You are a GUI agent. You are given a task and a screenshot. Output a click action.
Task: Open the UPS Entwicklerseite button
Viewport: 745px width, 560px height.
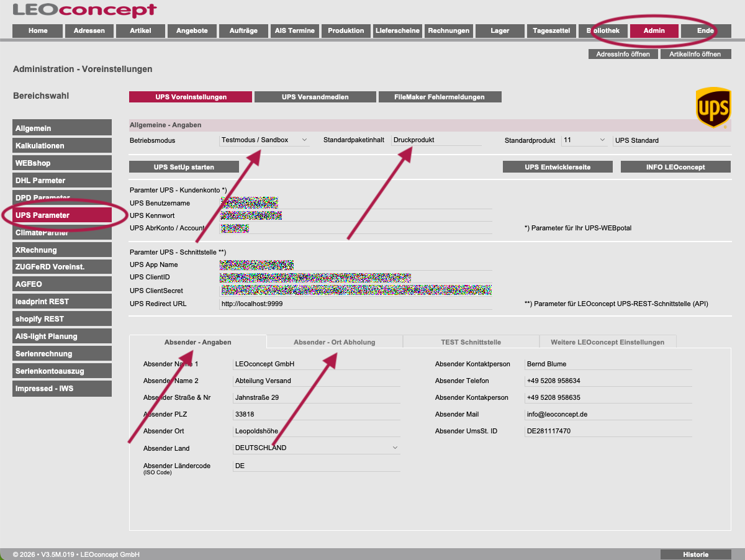(558, 167)
